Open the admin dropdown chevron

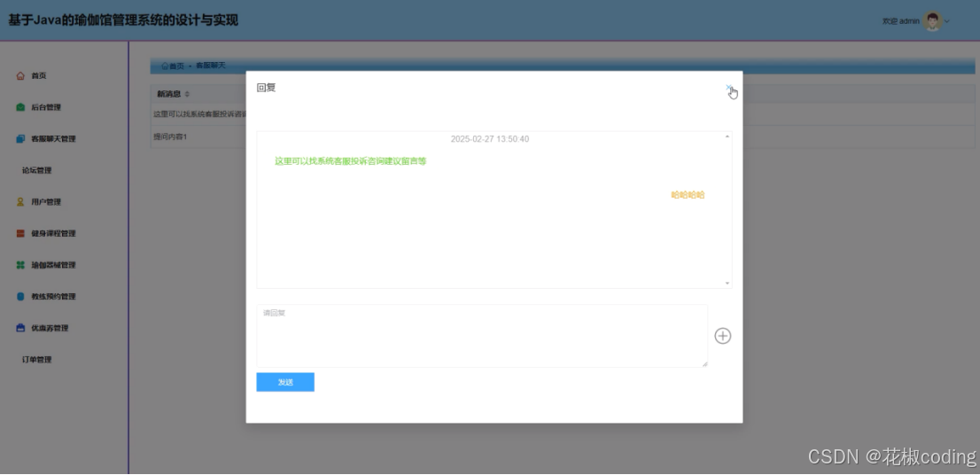(x=947, y=21)
